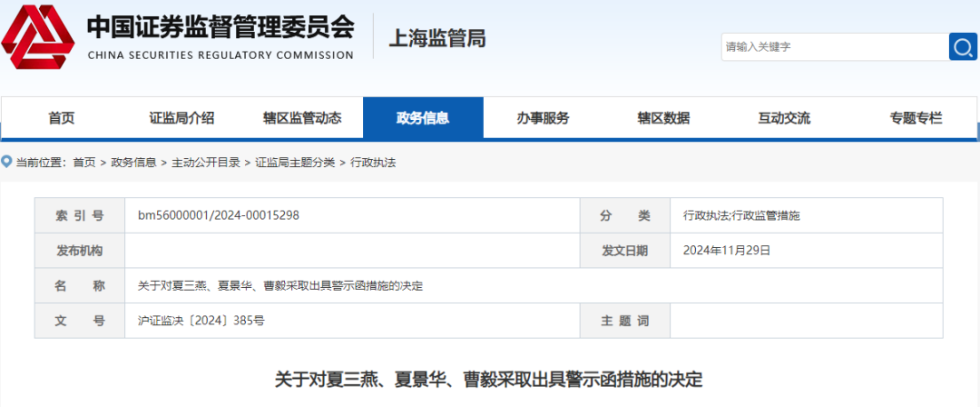
Task: Click the red CSRC logo emblem
Action: click(38, 37)
